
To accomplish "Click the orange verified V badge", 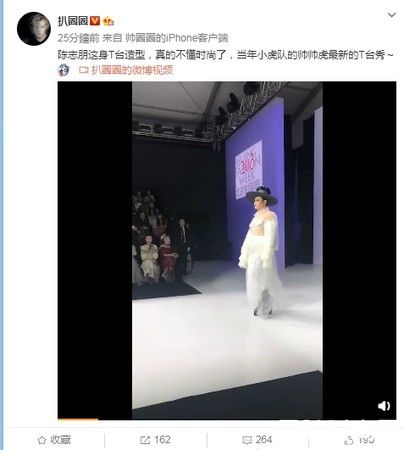I will click(95, 21).
